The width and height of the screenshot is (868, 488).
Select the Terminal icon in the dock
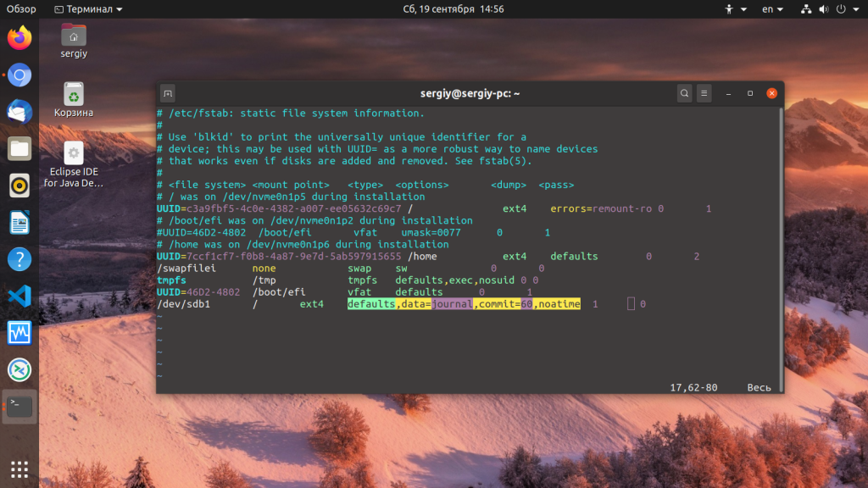tap(19, 407)
